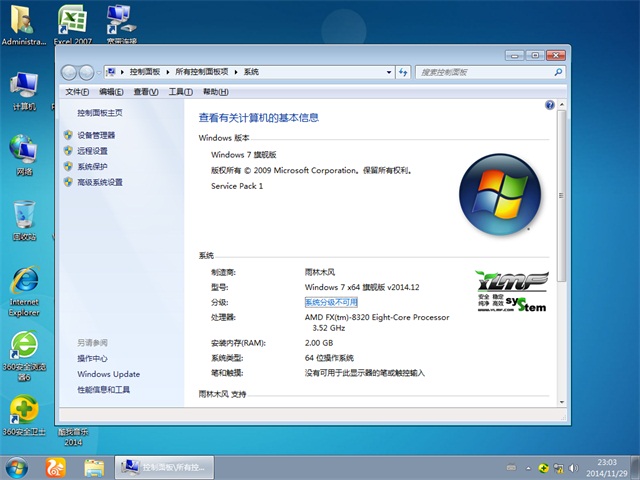Open the 编辑(E) menu
The height and width of the screenshot is (480, 640).
111,92
